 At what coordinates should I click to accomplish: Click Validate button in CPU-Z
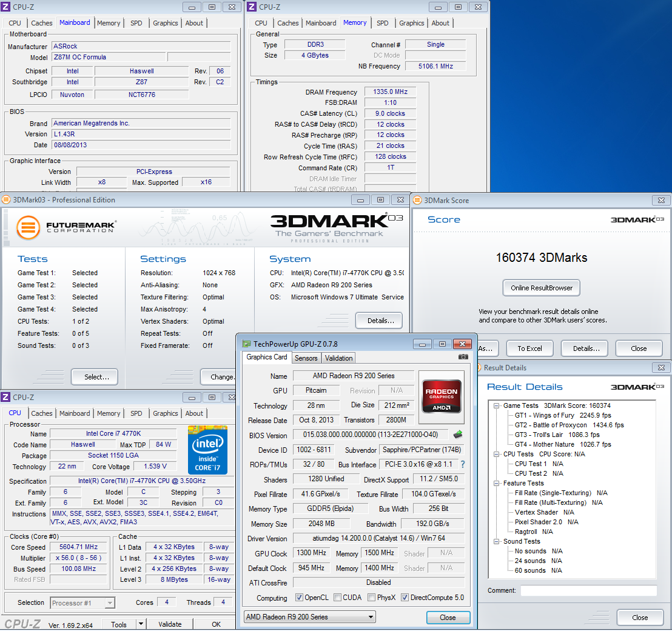click(170, 624)
